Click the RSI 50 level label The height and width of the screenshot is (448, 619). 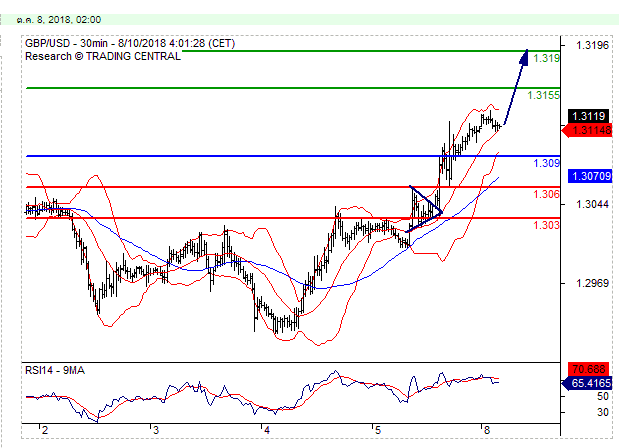coord(602,396)
